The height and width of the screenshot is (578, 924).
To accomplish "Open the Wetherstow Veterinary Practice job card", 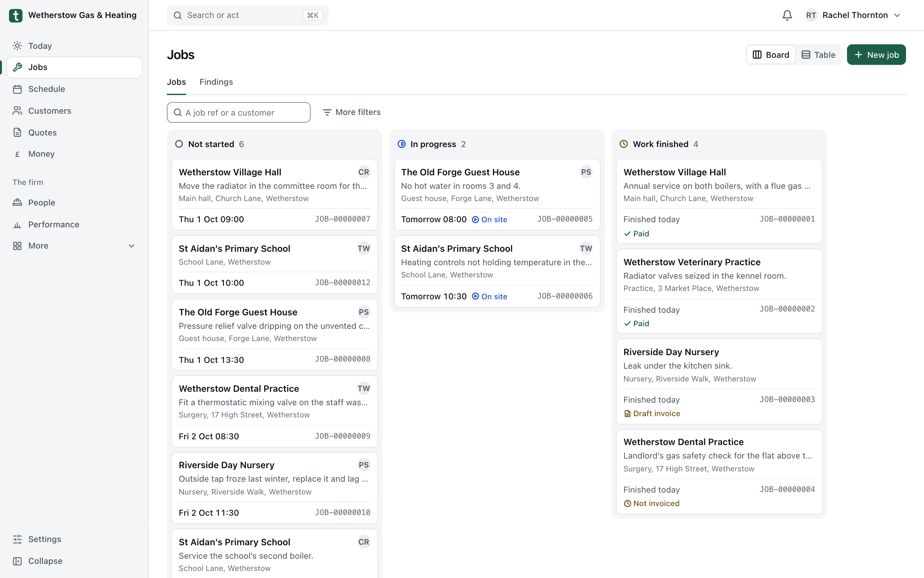I will point(719,291).
